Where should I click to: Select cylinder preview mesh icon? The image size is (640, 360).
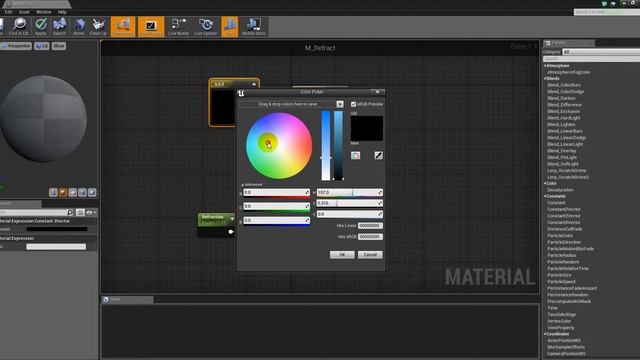coord(53,192)
